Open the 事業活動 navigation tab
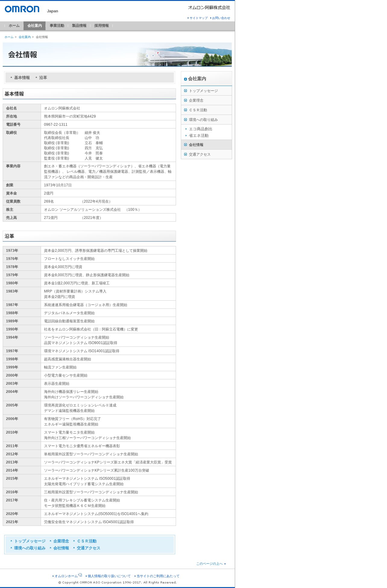This screenshot has height=588, width=387. tap(57, 26)
